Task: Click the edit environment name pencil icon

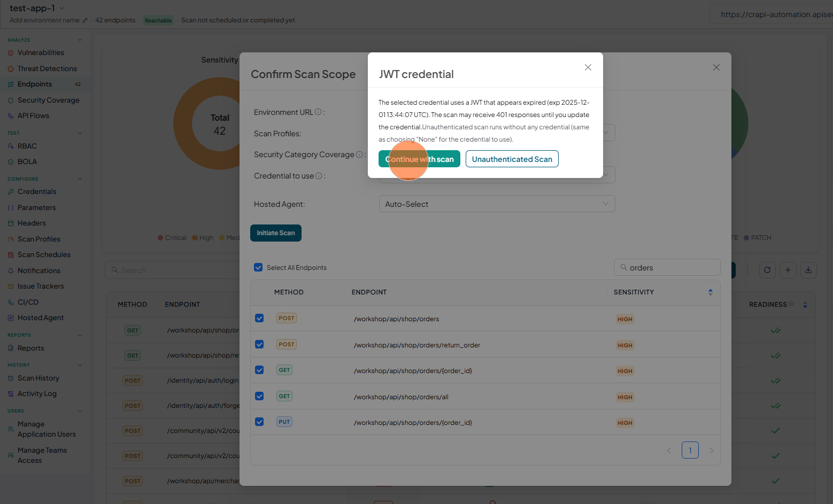Action: coord(84,20)
